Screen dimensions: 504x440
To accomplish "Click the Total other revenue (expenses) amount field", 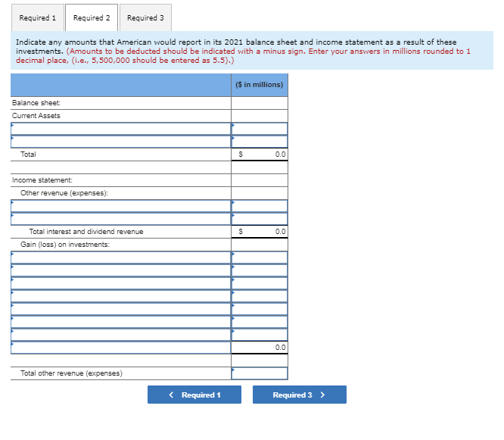I will [x=260, y=373].
